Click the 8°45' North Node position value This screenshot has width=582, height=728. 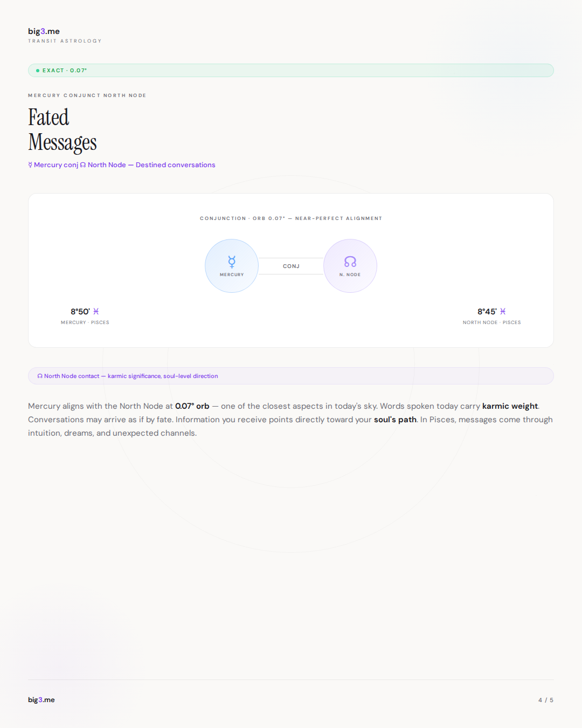[487, 312]
